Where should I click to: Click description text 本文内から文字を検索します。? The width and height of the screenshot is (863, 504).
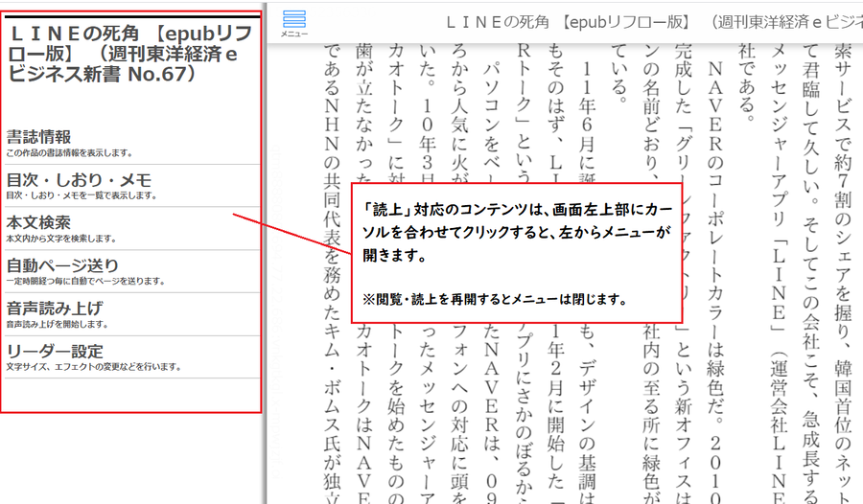click(61, 239)
